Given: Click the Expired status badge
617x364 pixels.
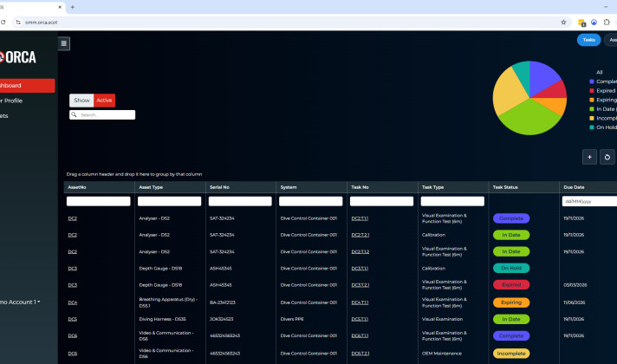Looking at the screenshot, I should (511, 284).
